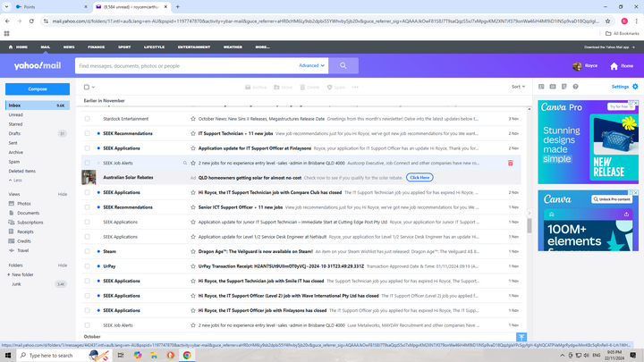Open the Entertainment menu item
The height and width of the screenshot is (362, 644).
click(x=193, y=46)
